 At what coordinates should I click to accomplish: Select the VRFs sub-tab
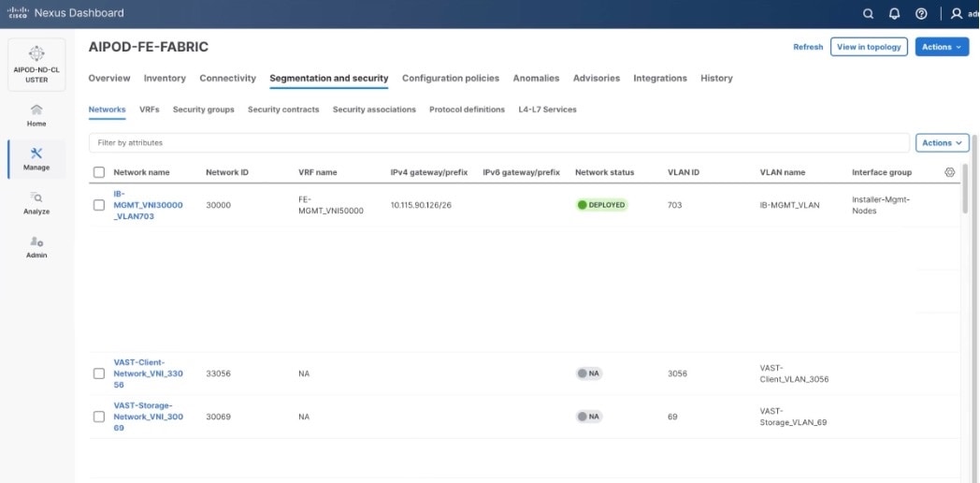(150, 110)
